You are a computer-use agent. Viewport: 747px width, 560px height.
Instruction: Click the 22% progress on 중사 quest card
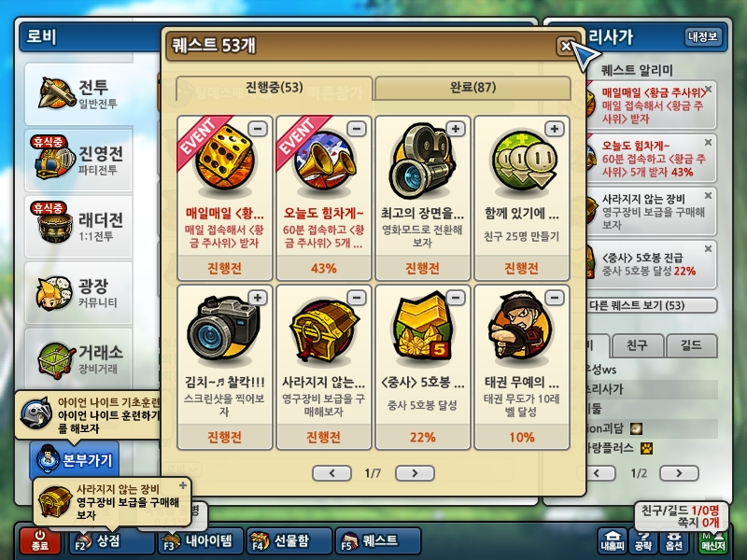pos(423,437)
